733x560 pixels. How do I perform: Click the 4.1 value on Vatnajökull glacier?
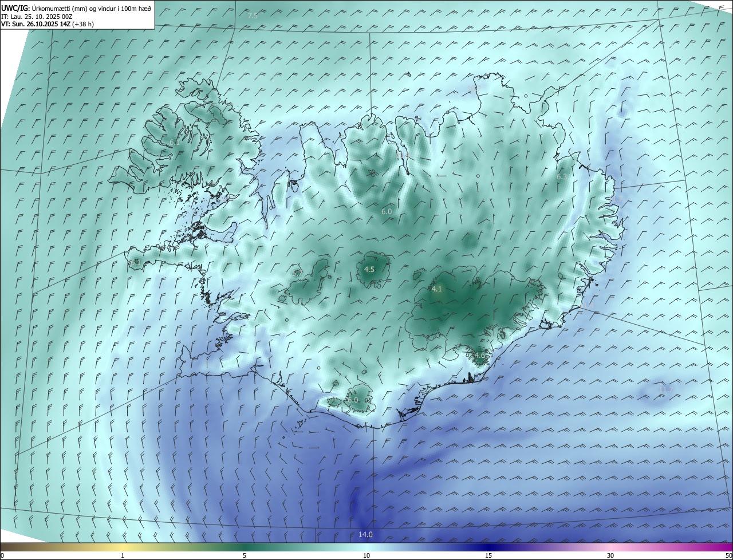[x=436, y=289]
